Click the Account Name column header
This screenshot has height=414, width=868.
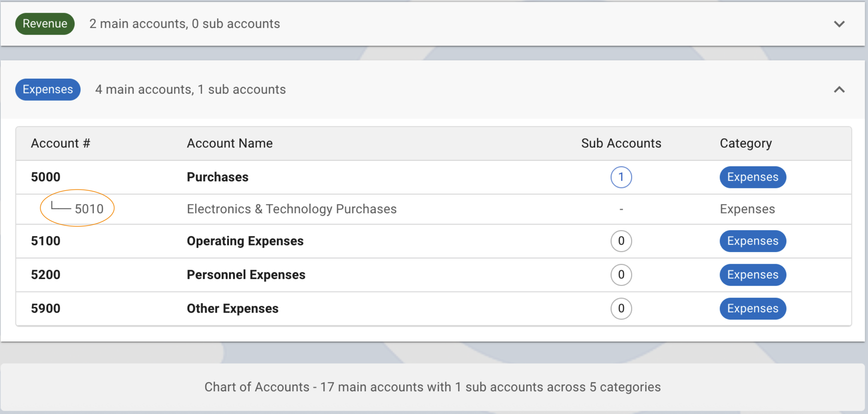(230, 143)
